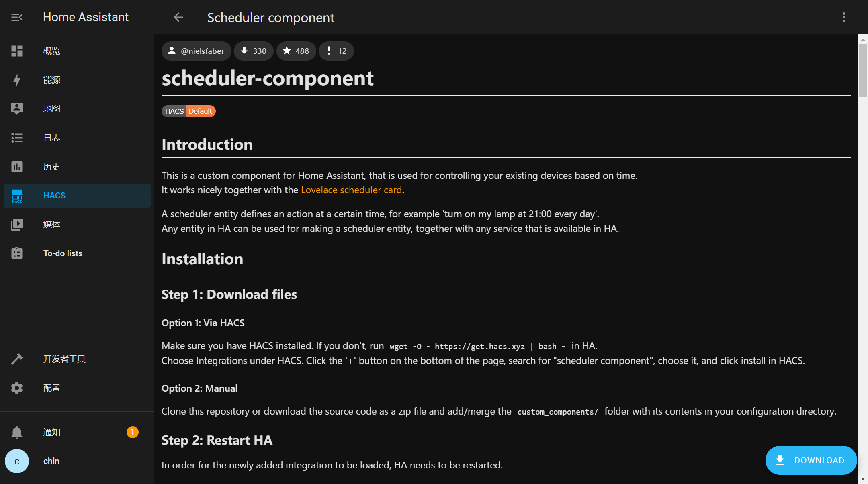Click the custom_components/ code text
868x484 pixels.
tap(558, 412)
